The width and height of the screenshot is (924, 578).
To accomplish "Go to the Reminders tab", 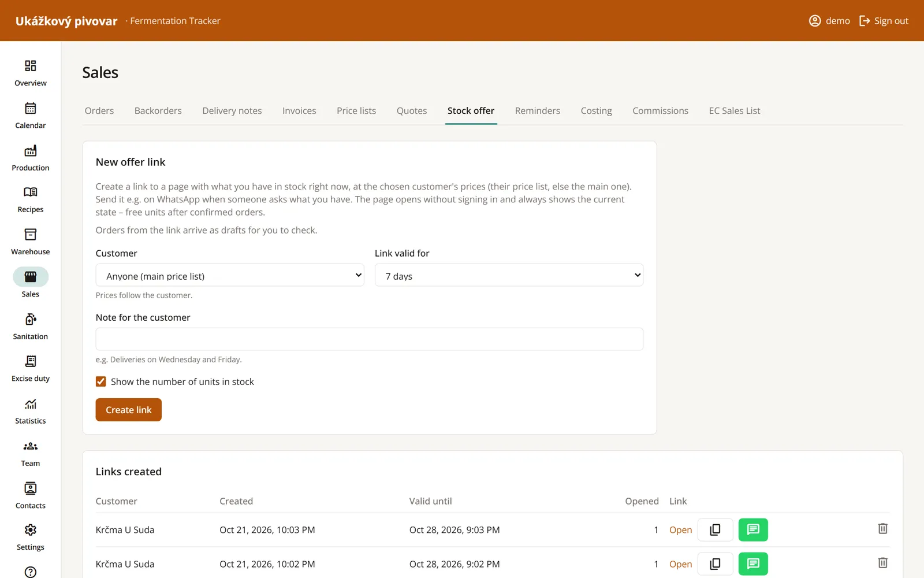I will [538, 110].
